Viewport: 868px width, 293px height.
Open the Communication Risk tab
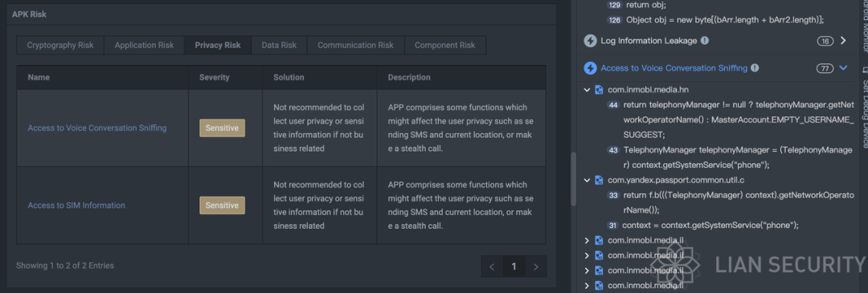(355, 45)
